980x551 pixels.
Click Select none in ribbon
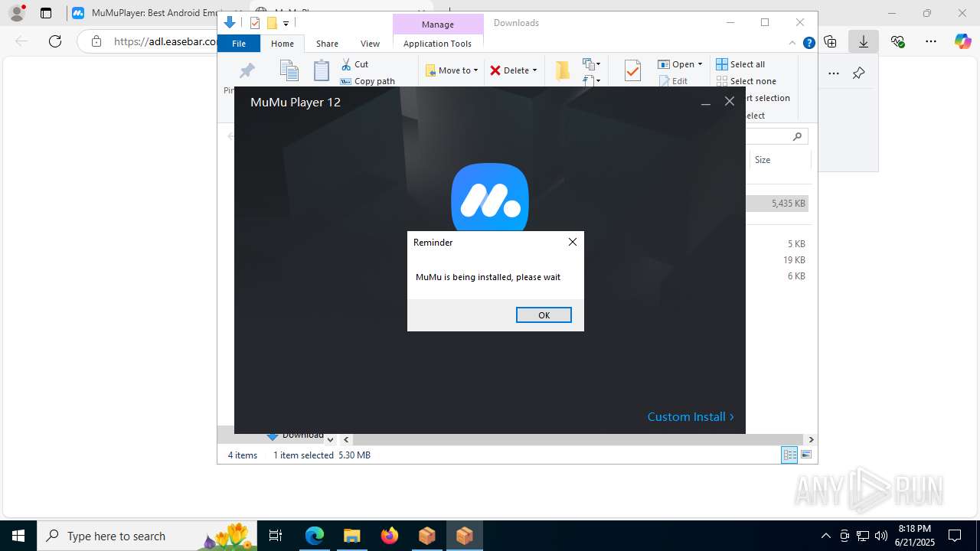746,81
